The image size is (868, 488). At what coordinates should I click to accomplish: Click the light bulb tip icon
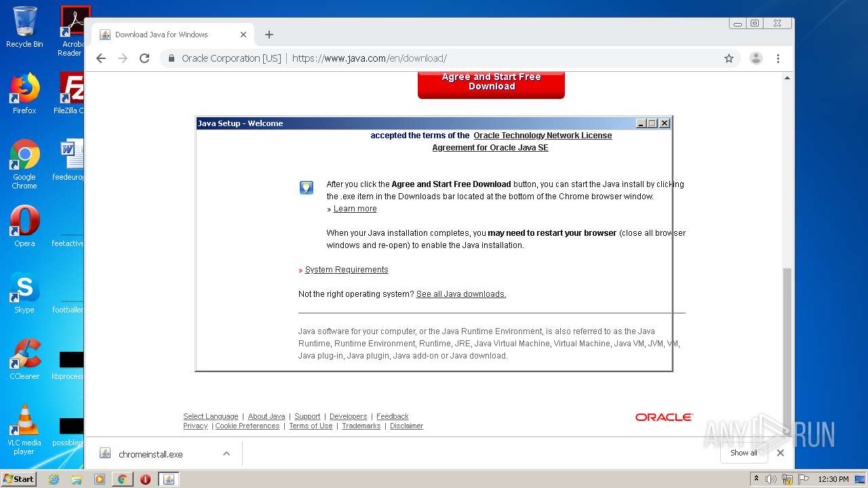(307, 188)
